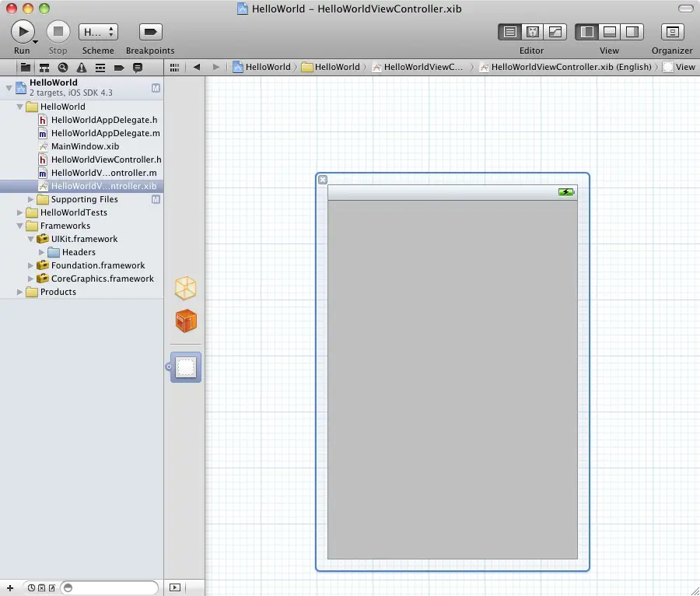
Task: Expand the Products group
Action: pyautogui.click(x=20, y=293)
